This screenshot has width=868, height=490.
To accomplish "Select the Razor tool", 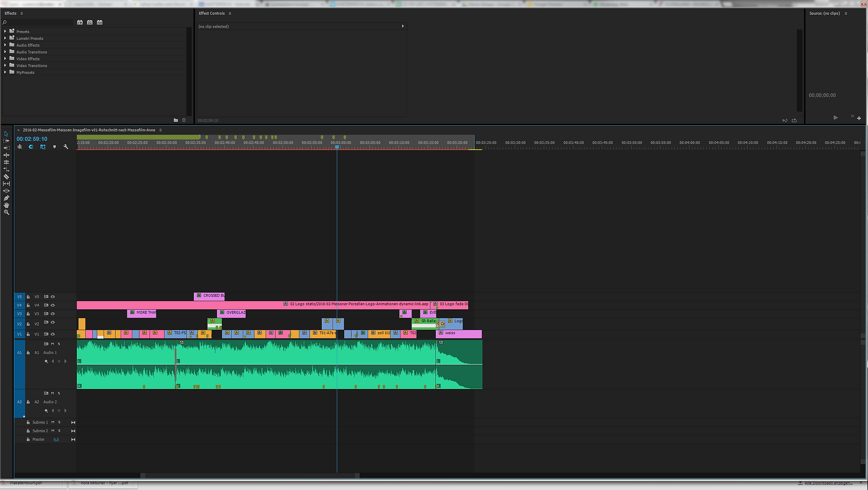I will (6, 177).
